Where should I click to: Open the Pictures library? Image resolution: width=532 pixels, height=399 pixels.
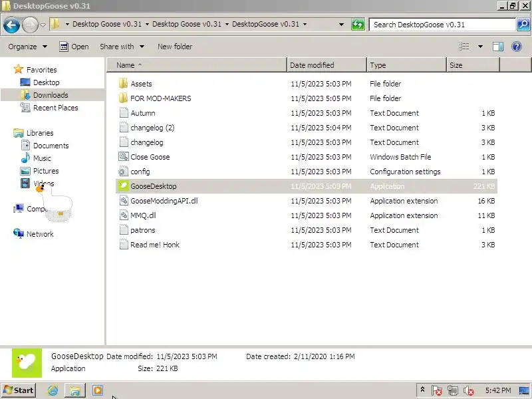click(x=46, y=171)
